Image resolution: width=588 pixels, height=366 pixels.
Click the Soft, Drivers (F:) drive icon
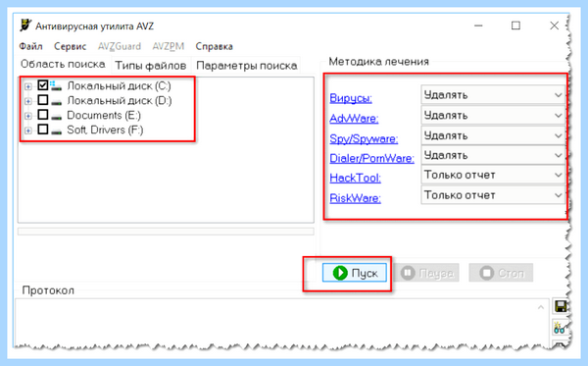pyautogui.click(x=56, y=131)
